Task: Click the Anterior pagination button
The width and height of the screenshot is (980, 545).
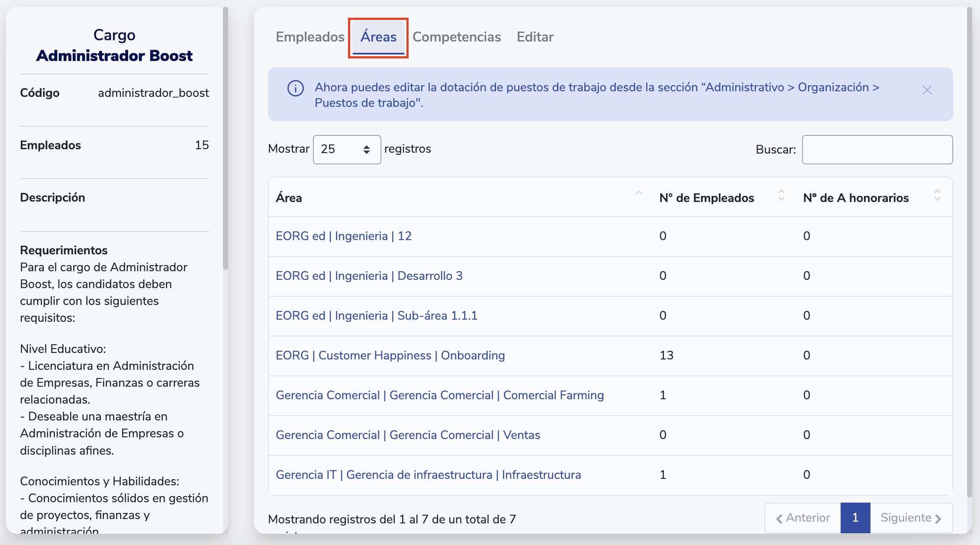Action: coord(803,518)
